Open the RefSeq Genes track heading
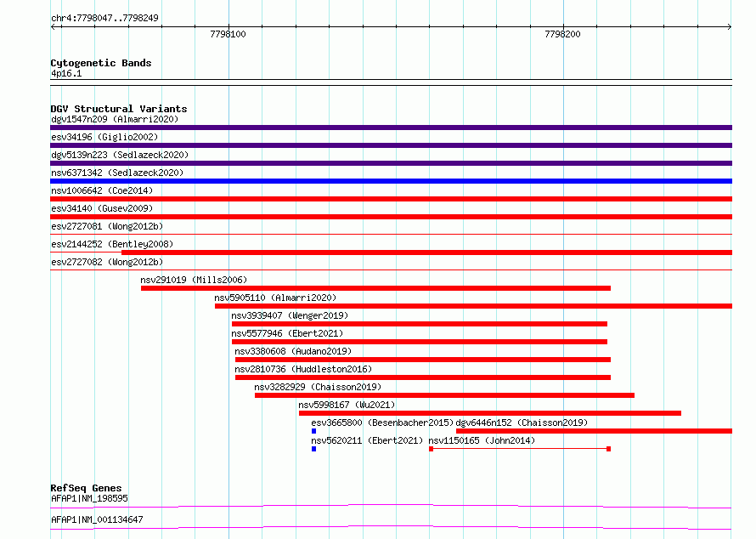This screenshot has height=539, width=756. coord(86,488)
